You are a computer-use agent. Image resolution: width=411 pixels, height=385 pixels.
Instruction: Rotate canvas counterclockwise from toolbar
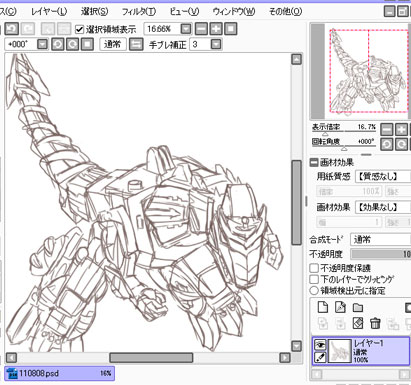click(x=58, y=44)
